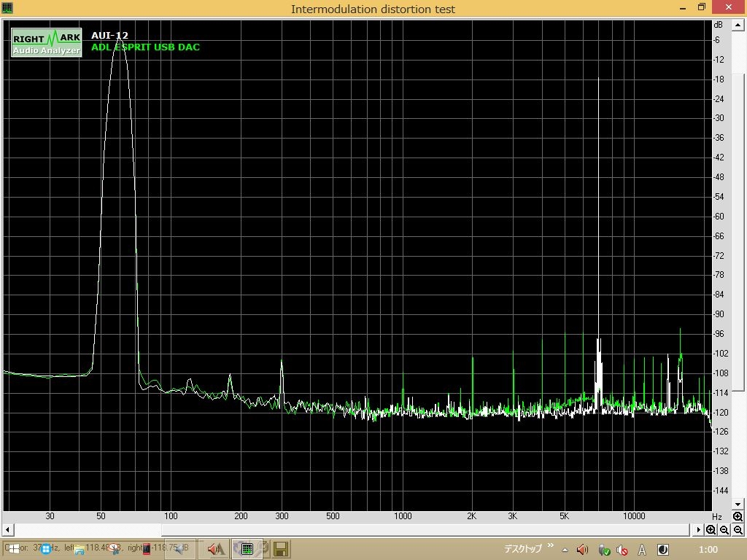The width and height of the screenshot is (747, 560).
Task: Click the speaker with letter A button
Action: [x=215, y=548]
